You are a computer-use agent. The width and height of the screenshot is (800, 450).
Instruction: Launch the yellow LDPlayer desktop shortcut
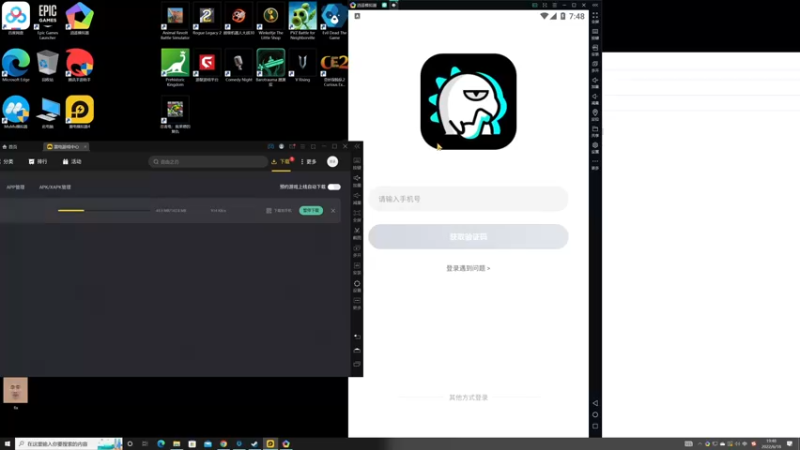pos(80,112)
